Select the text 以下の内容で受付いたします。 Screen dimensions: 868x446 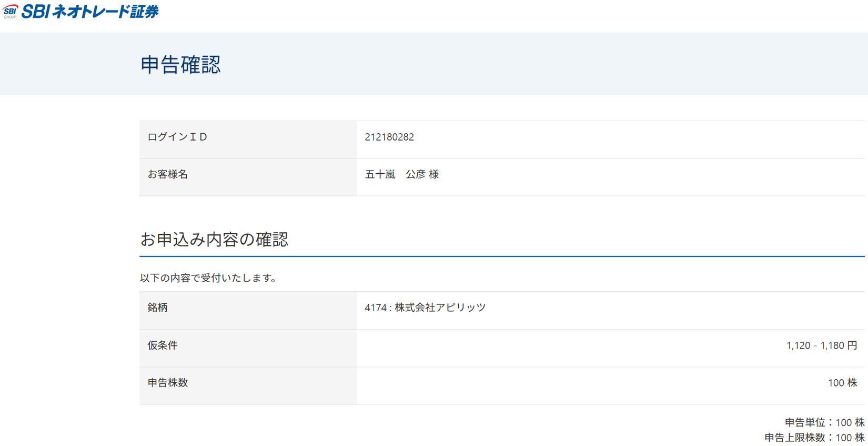pyautogui.click(x=210, y=277)
